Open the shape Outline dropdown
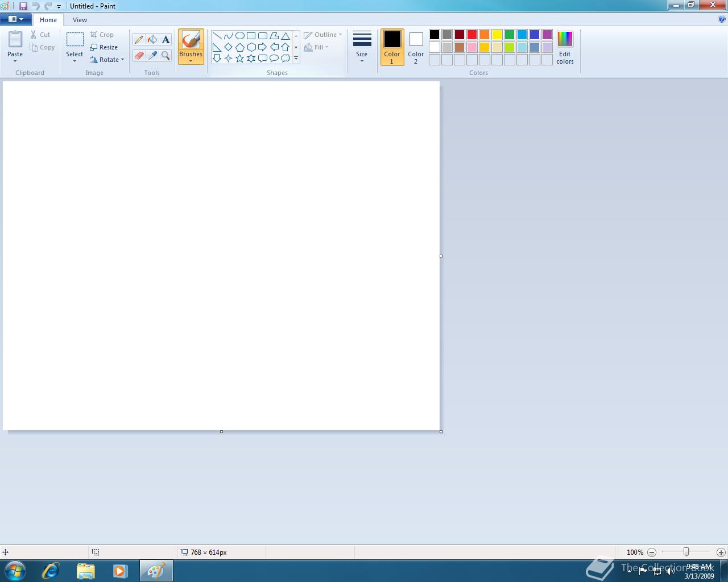 [323, 35]
